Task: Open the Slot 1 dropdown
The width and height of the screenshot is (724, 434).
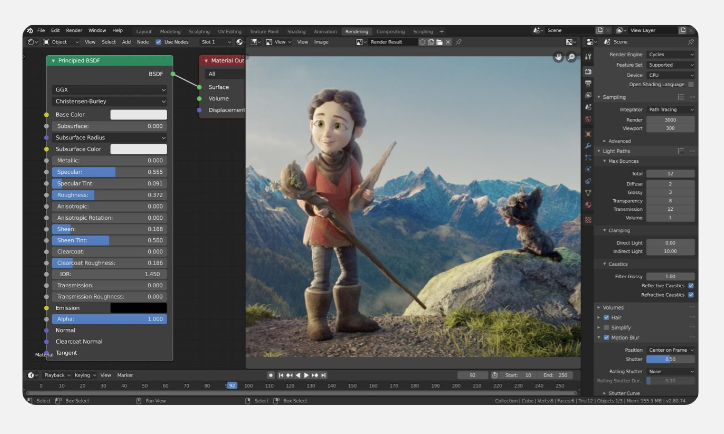Action: tap(216, 42)
